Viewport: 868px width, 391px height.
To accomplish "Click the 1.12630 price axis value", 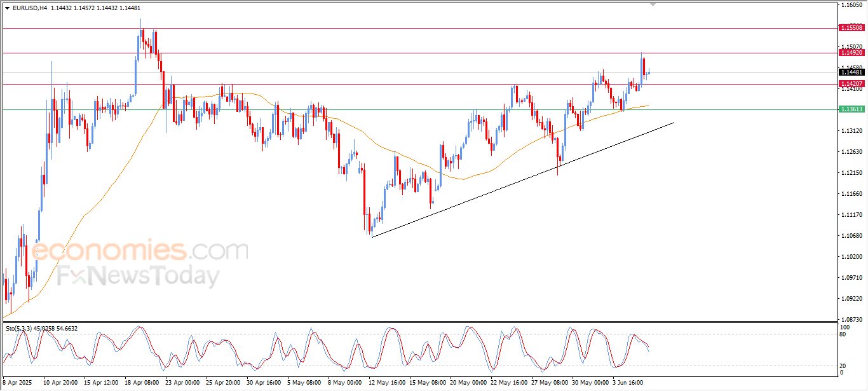I will tap(851, 152).
